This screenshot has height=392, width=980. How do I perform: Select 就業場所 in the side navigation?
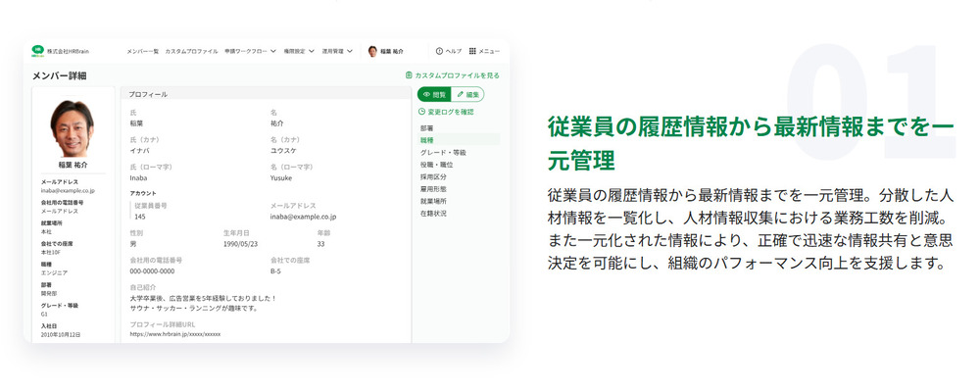coord(433,201)
